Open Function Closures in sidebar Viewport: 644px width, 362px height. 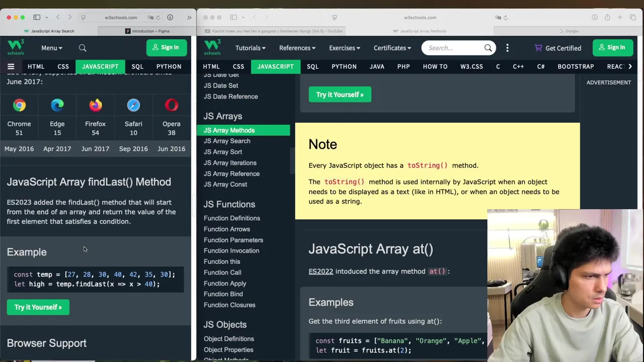click(x=229, y=305)
